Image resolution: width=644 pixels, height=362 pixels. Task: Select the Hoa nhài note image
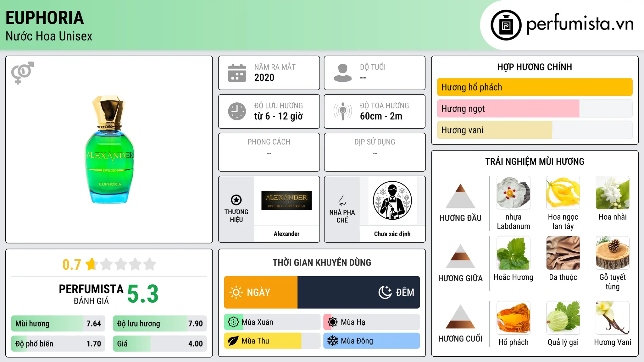[613, 193]
